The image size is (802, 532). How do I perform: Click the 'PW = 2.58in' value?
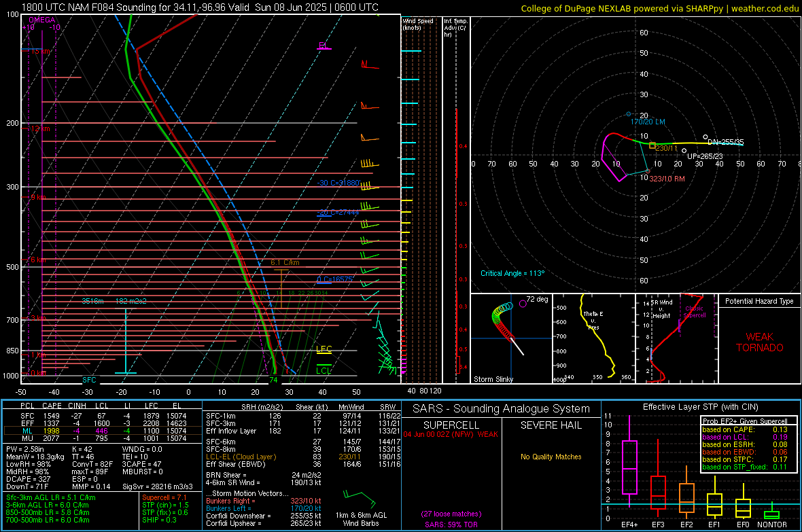[25, 449]
